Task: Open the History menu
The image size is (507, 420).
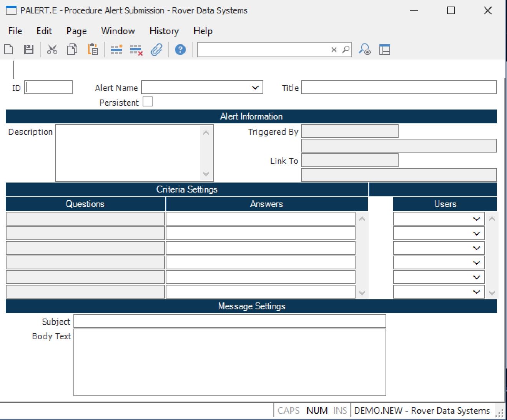Action: tap(164, 31)
